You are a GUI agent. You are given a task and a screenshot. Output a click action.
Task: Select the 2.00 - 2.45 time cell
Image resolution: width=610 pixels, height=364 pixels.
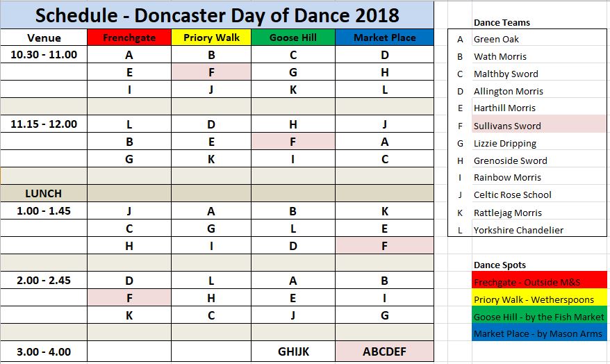point(44,280)
